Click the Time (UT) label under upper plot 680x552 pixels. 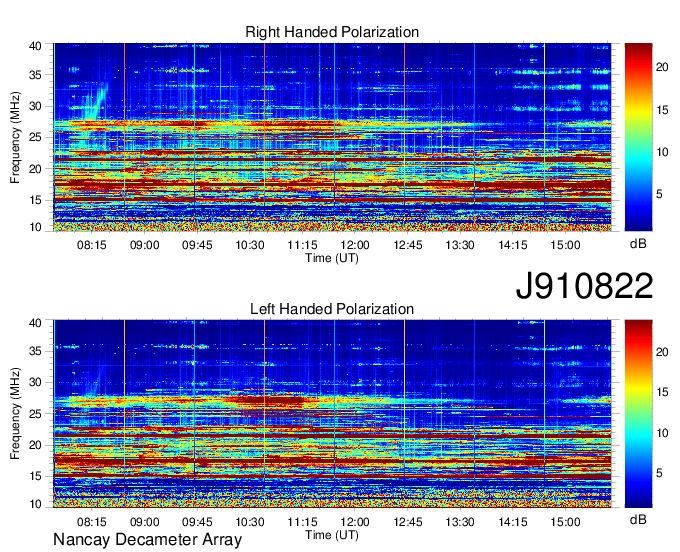(x=332, y=258)
